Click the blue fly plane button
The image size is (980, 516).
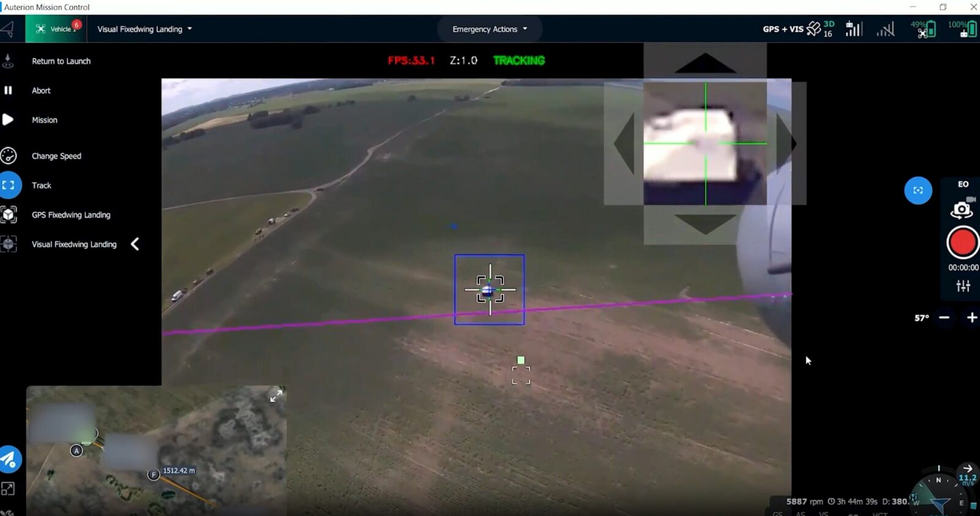10,459
